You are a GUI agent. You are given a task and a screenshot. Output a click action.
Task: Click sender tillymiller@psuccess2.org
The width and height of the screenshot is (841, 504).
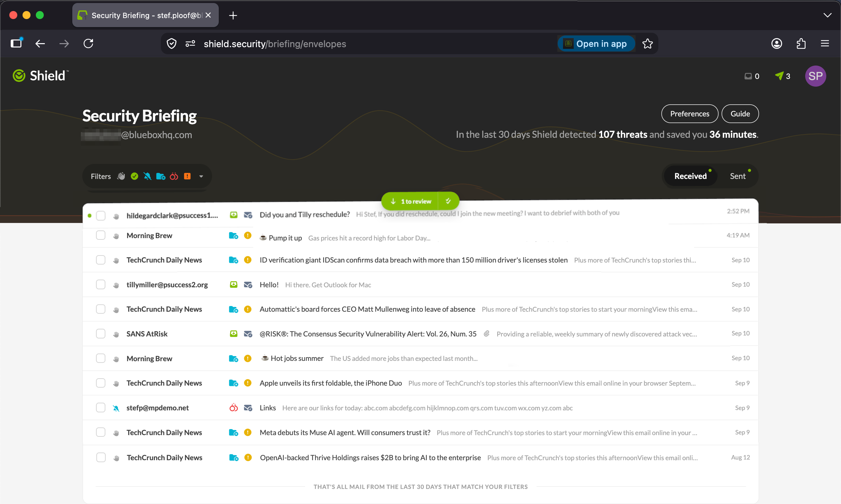pos(167,285)
